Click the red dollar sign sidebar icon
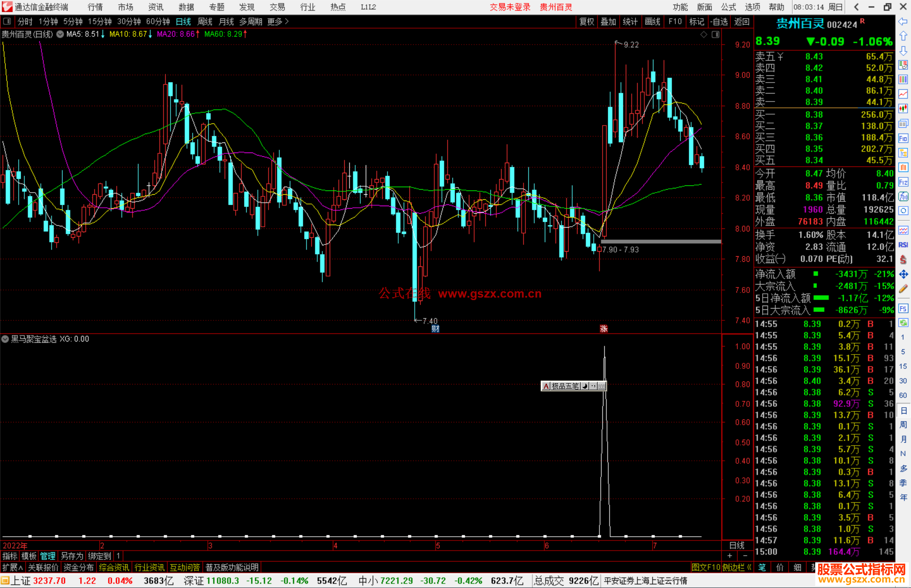The height and width of the screenshot is (588, 911). pos(903,260)
